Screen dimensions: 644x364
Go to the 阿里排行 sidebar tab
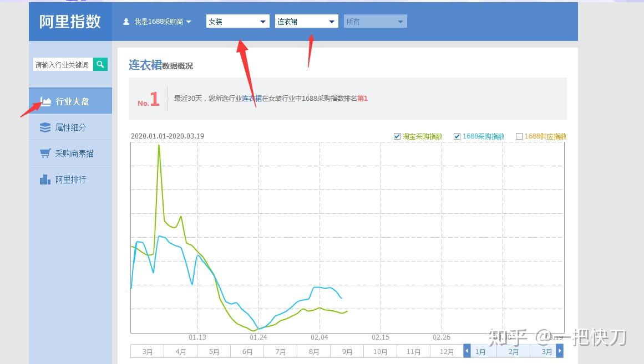[70, 180]
